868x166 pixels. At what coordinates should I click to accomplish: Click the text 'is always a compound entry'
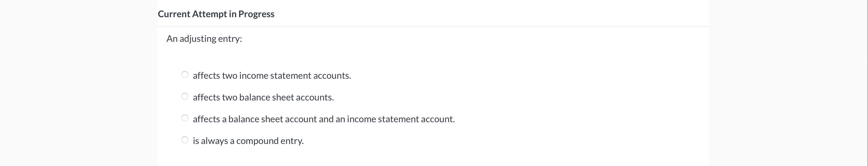point(248,141)
